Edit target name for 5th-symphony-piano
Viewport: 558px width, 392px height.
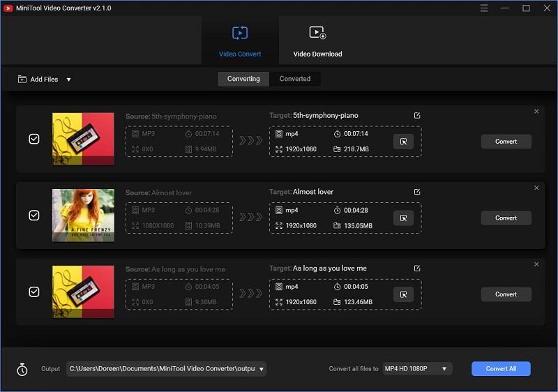[x=417, y=115]
